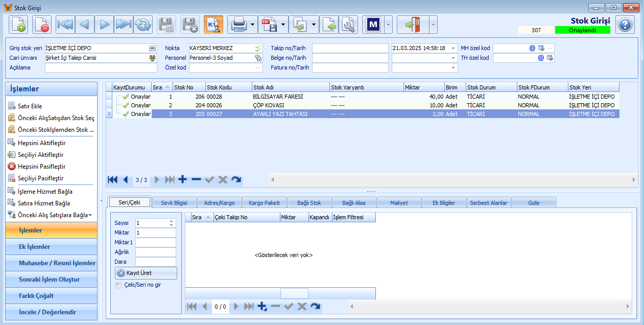Click the printer icon in toolbar

pos(238,25)
